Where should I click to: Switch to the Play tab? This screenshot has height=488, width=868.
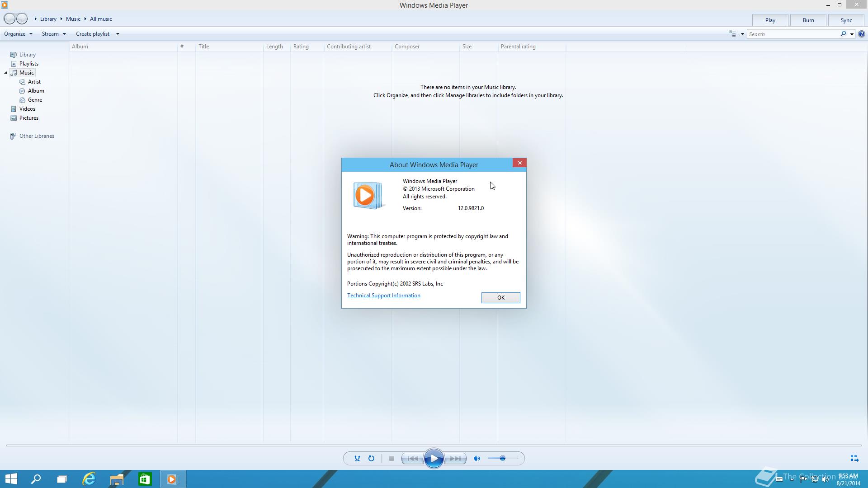(770, 20)
